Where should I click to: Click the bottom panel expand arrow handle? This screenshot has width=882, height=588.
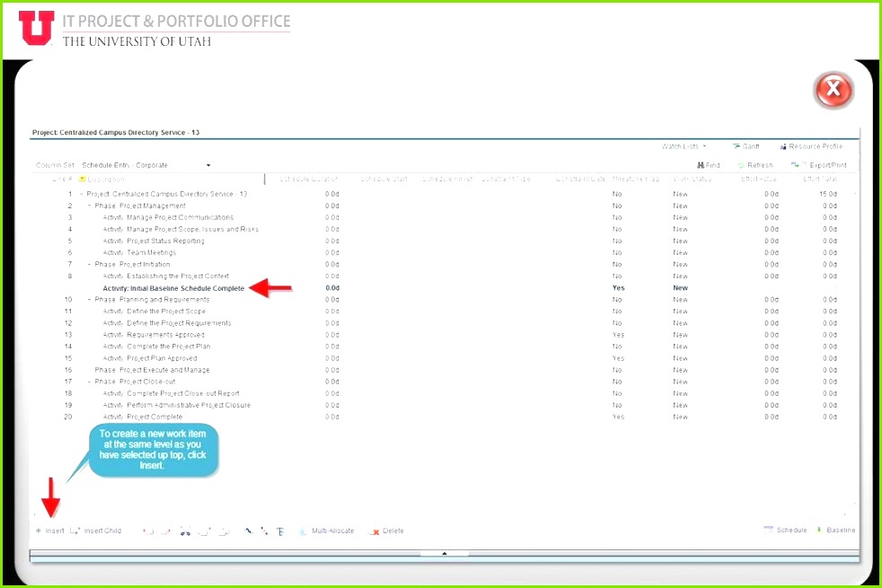[x=444, y=554]
